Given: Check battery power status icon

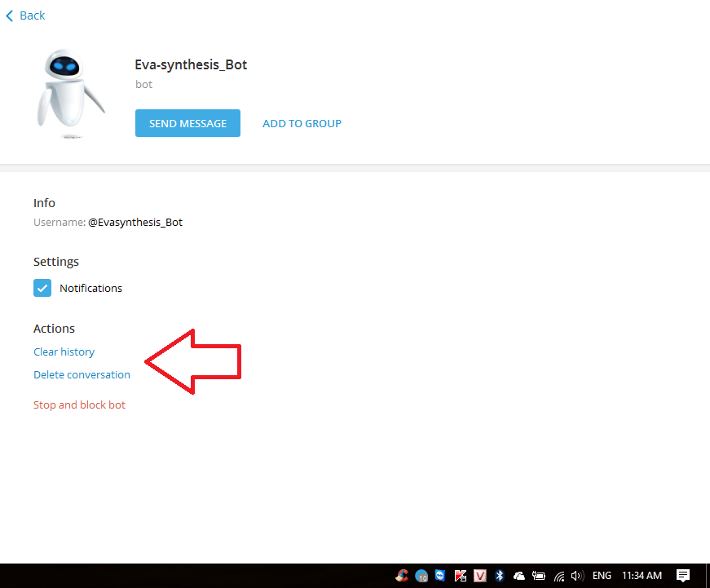Looking at the screenshot, I should coord(538,576).
